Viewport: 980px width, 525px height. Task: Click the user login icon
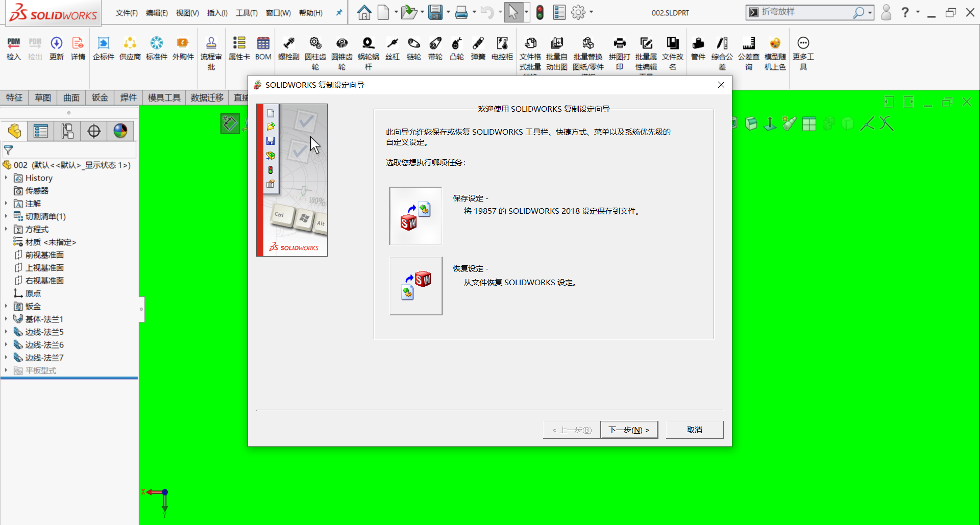click(x=886, y=12)
